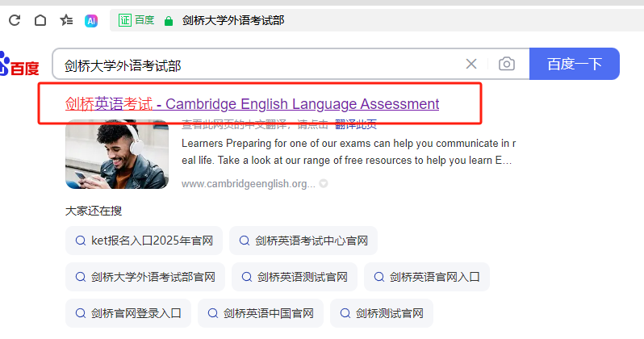Click the 百度一下 search button
Screen dimensions: 644x339
[x=574, y=64]
